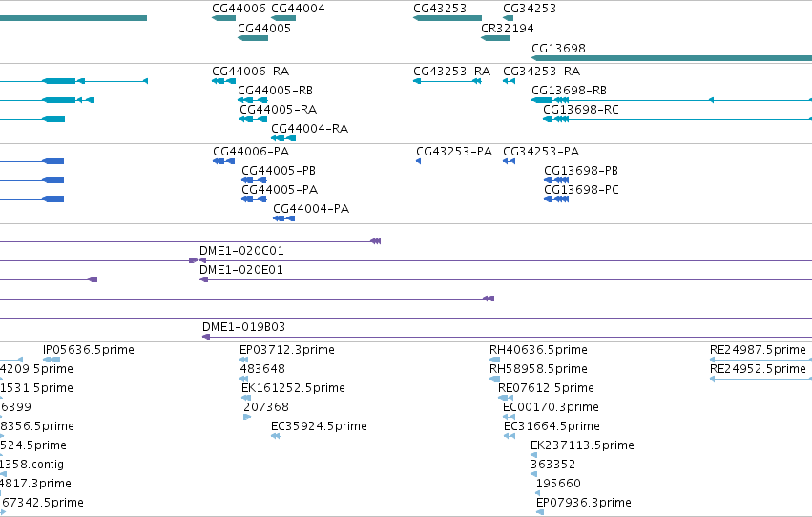Click transcript CG13698-RB label
Screen dimensions: 812x517
[x=569, y=90]
